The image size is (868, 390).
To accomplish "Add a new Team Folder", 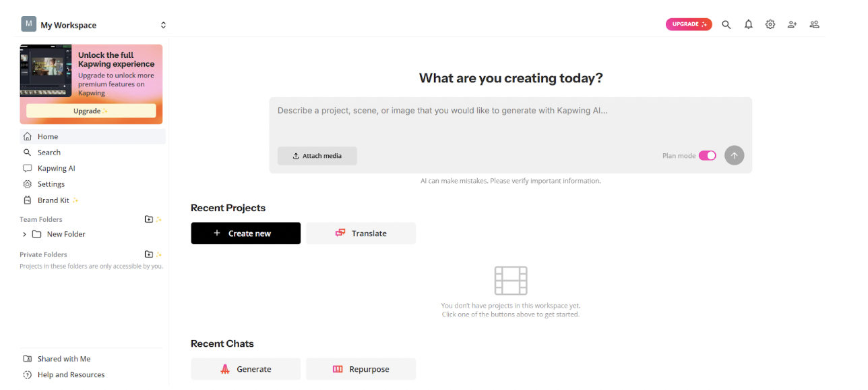I will (149, 219).
